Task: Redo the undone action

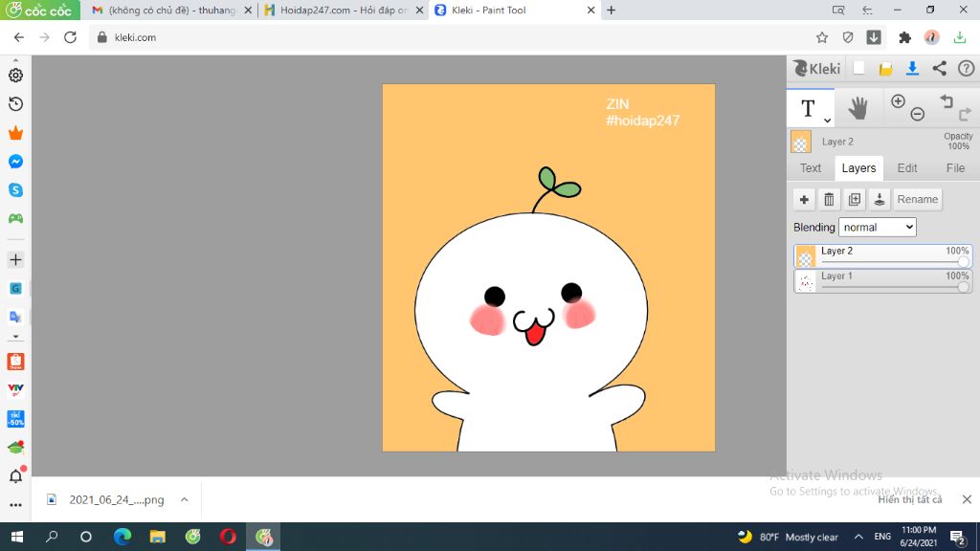Action: click(x=965, y=114)
